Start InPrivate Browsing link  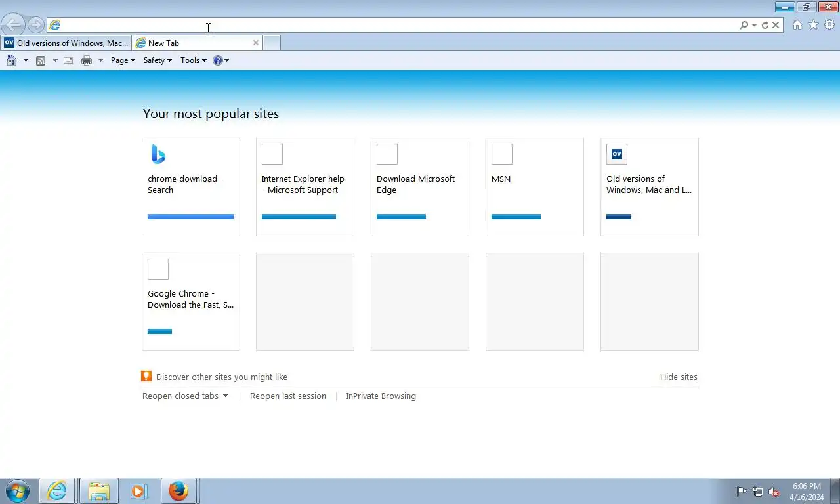tap(381, 396)
